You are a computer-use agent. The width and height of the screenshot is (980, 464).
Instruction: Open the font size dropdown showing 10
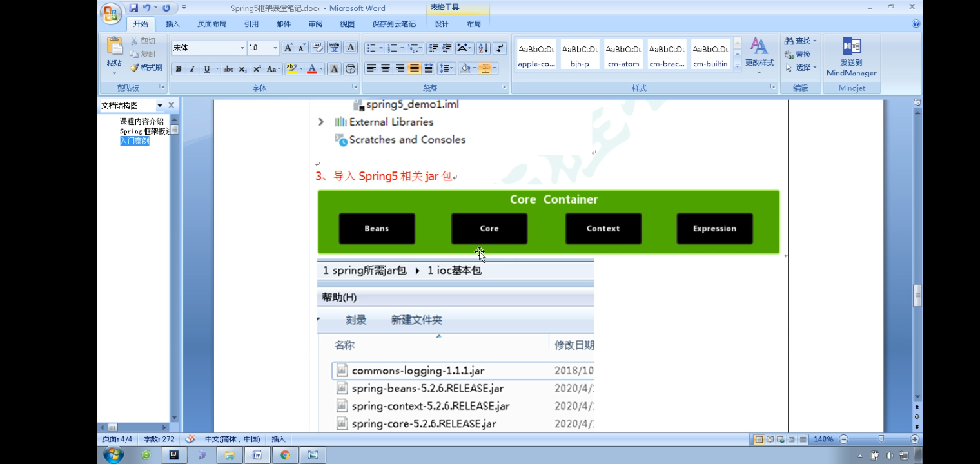coord(275,48)
